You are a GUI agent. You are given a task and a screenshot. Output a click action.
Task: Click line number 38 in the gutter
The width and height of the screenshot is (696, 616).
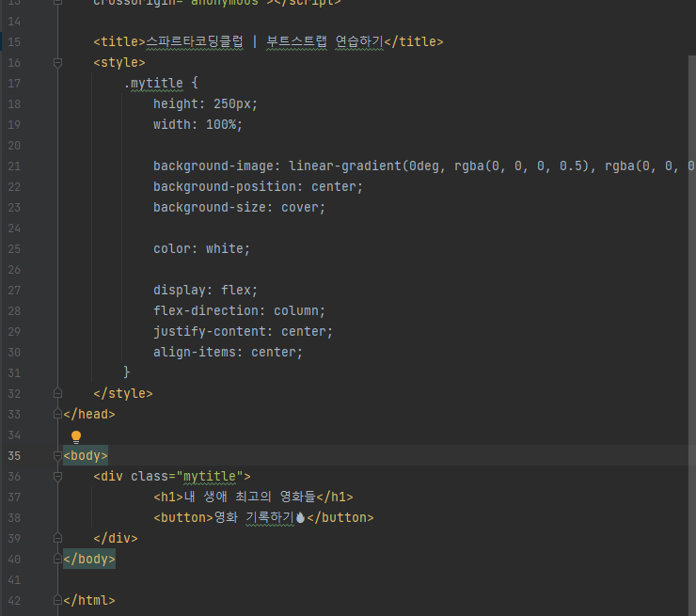click(14, 518)
